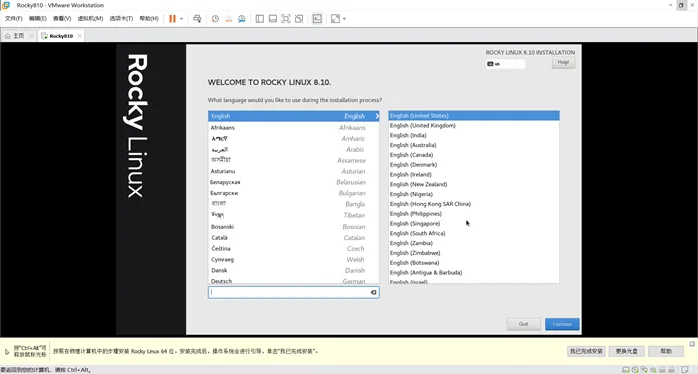Open the 编辑(E) menu
This screenshot has width=698, height=374.
[37, 19]
